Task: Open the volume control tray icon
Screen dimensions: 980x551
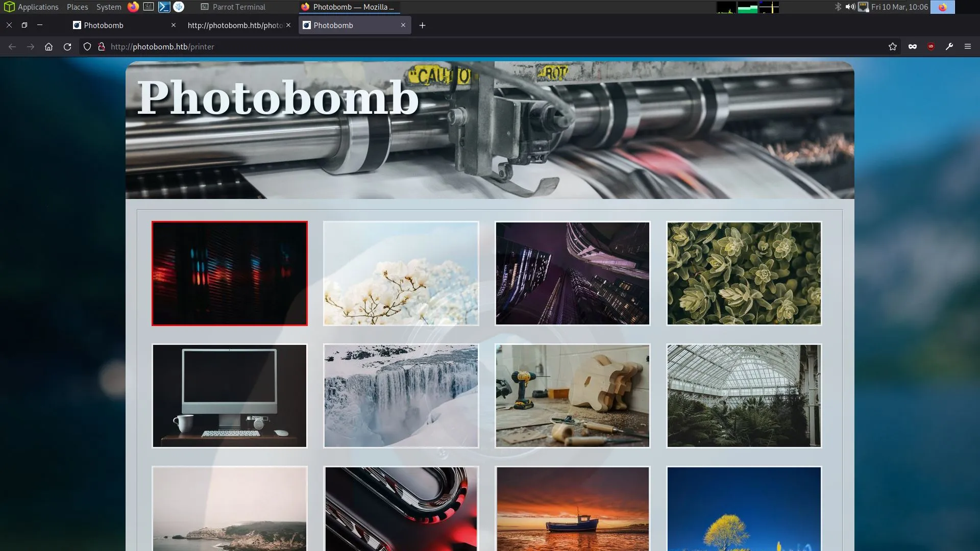Action: 850,7
